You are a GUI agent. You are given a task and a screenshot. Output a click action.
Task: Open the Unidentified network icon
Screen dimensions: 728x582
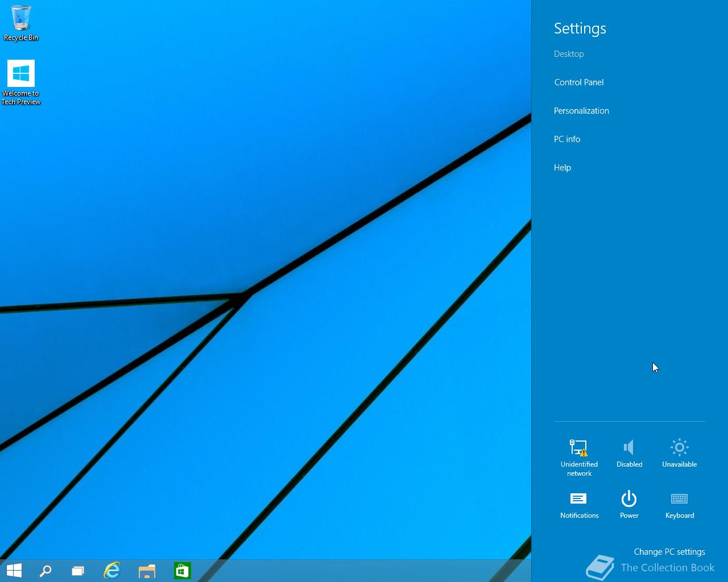[579, 458]
